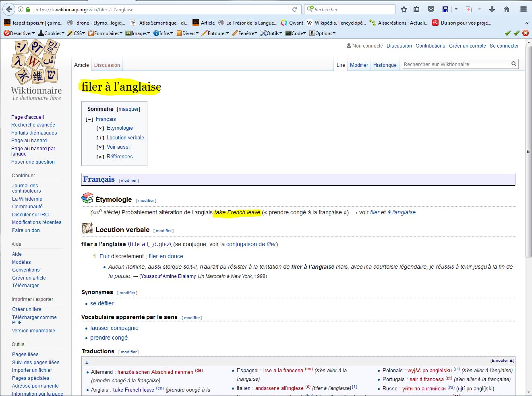Collapse the translations box with Enrouler
532x396 pixels.
click(x=502, y=361)
